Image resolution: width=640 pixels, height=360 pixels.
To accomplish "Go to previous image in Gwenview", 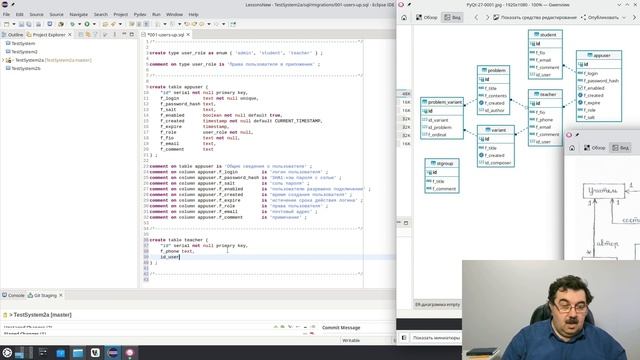I will click(476, 18).
